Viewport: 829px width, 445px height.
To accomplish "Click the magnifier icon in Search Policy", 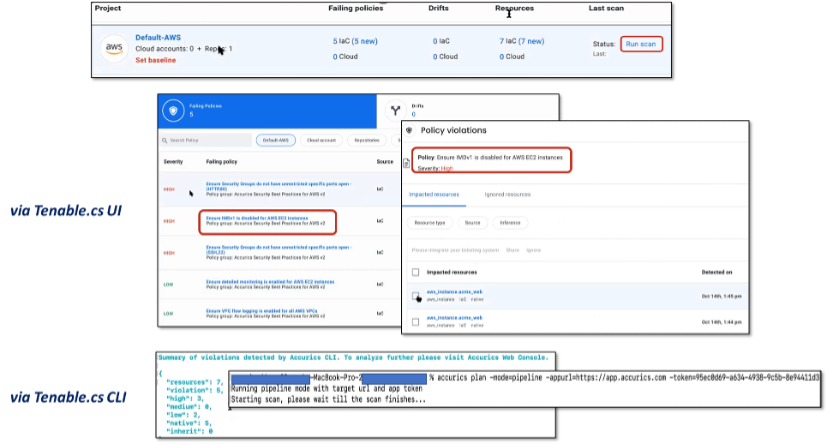I will tap(167, 141).
